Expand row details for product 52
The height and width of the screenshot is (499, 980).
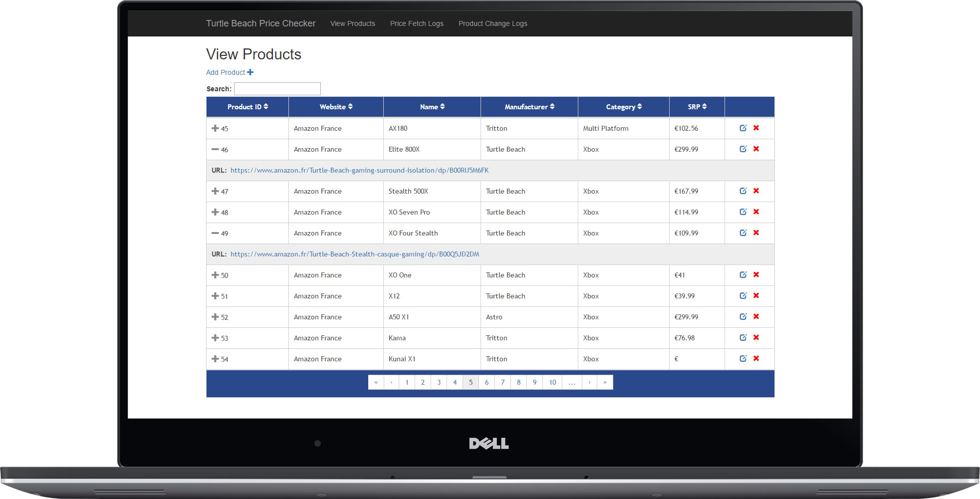click(215, 317)
